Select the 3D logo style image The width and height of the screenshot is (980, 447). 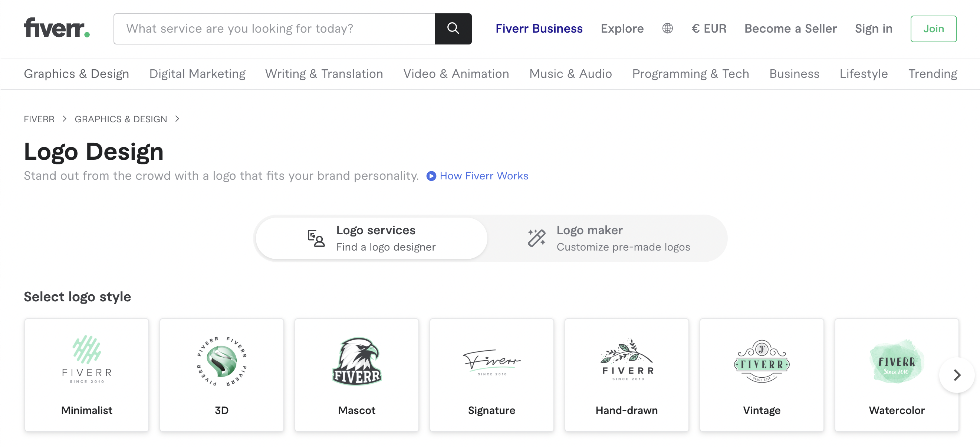pos(222,361)
